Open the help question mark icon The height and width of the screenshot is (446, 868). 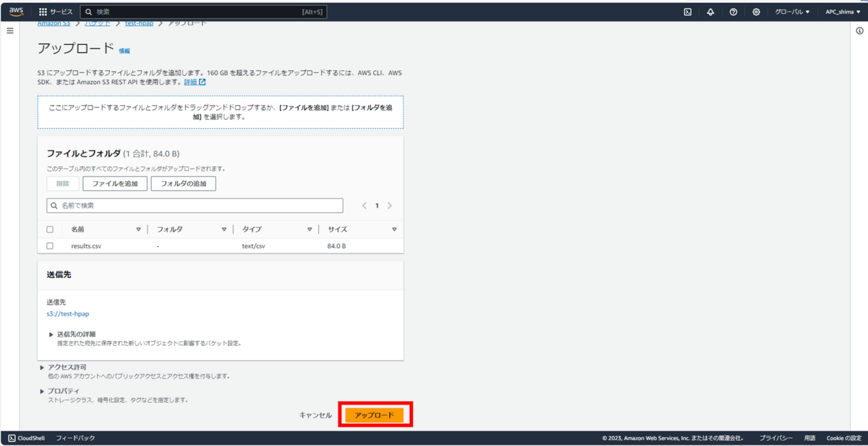(x=733, y=12)
